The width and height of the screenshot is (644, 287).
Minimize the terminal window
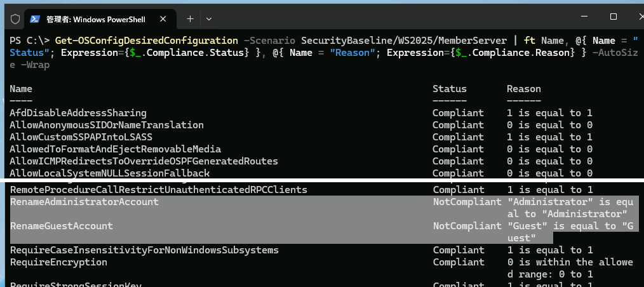point(583,17)
